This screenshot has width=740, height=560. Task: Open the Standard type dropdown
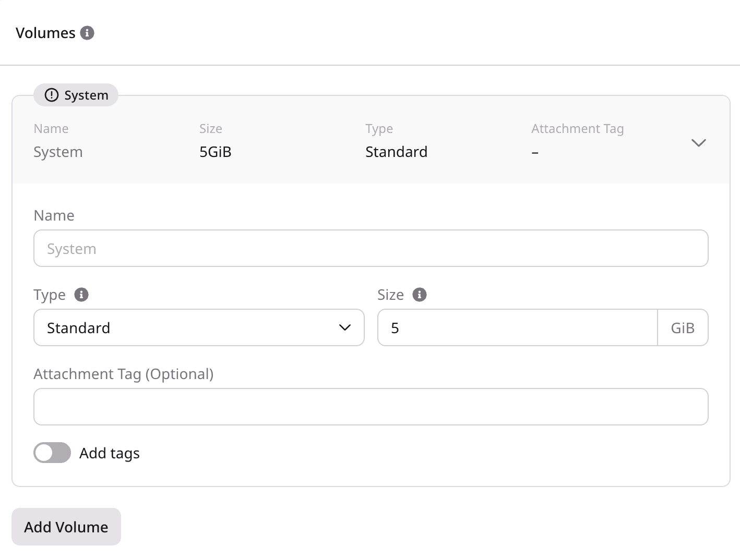click(x=198, y=327)
